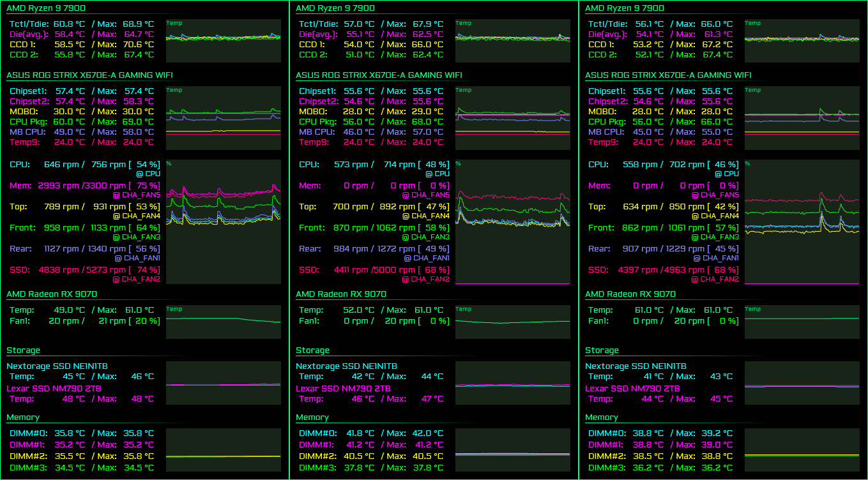Viewport: 868px width, 480px height.
Task: Click the fan graph beside 573 rpm CPU reading
Action: point(513,221)
